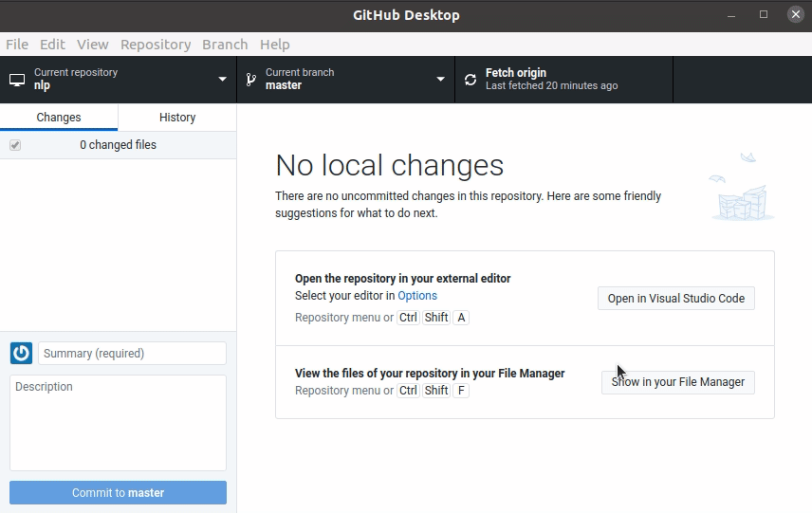Image resolution: width=812 pixels, height=513 pixels.
Task: Focus the Description text area
Action: pos(118,423)
